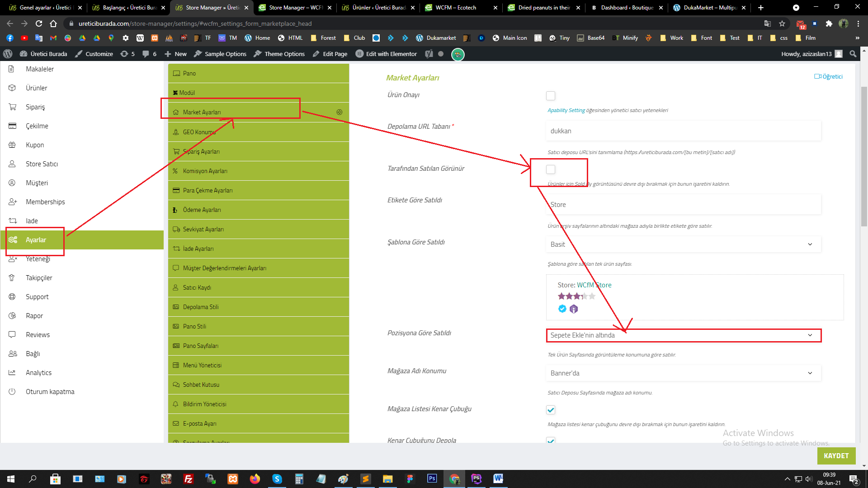Viewport: 868px width, 488px height.
Task: Click the WordPress logo in admin bar
Action: point(8,54)
